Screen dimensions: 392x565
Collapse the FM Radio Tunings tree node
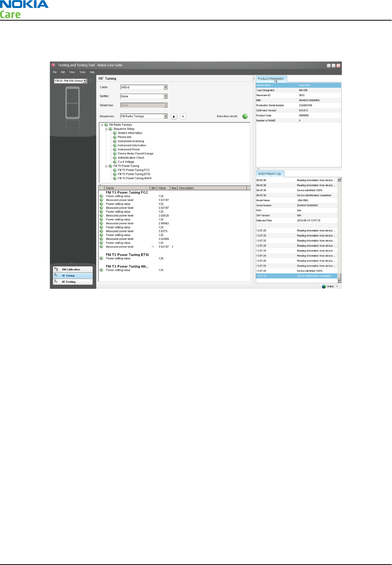pyautogui.click(x=102, y=125)
